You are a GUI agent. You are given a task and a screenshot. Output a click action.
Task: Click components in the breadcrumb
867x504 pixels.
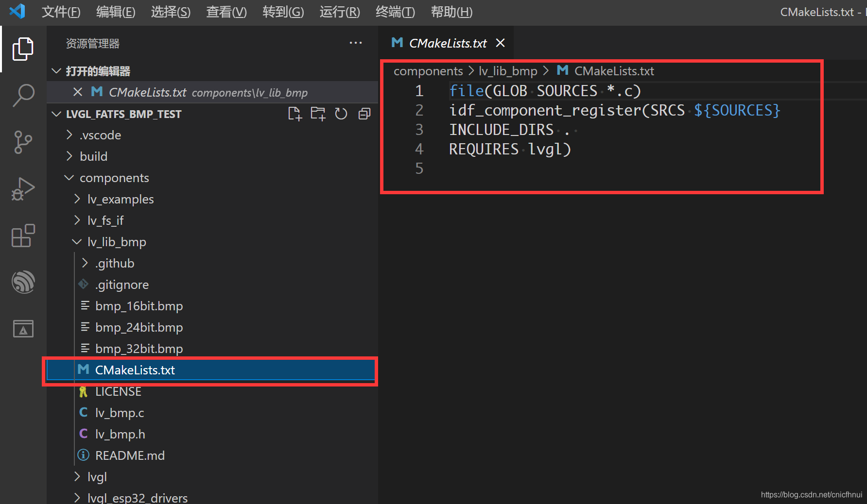[x=428, y=71]
